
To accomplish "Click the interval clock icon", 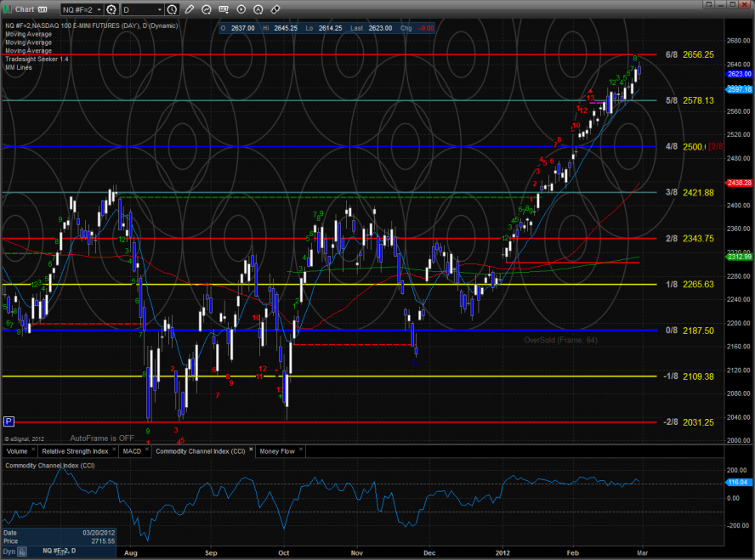I will 172,10.
